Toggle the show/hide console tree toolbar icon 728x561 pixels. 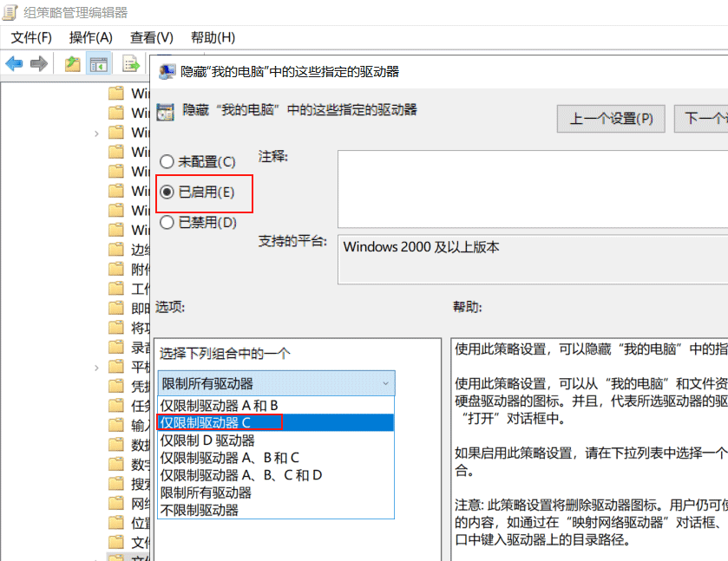click(98, 63)
